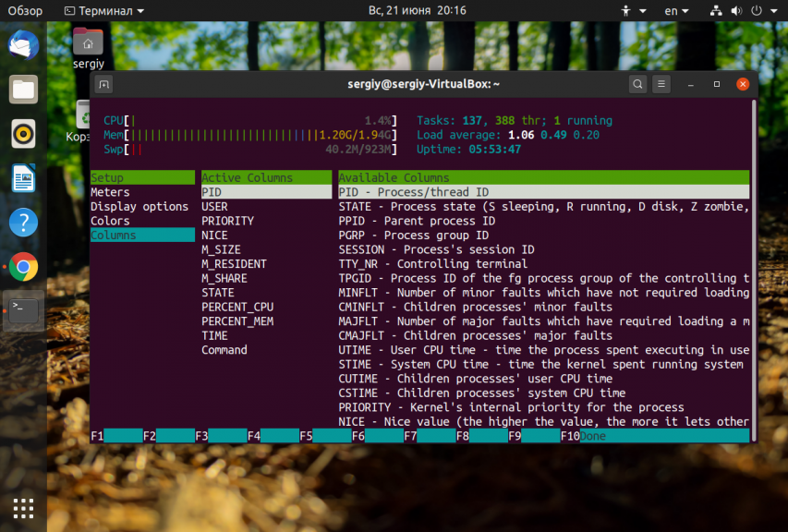
Task: Open Thunderbird mail from the dock
Action: coord(23,45)
